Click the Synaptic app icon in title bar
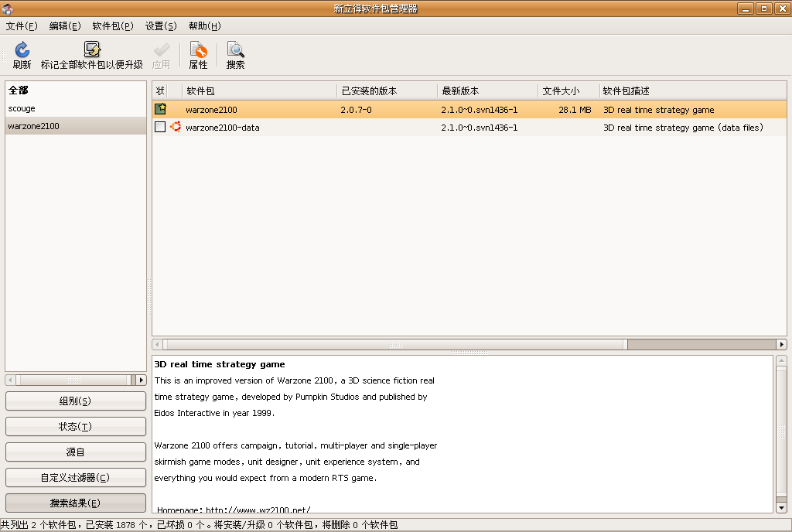This screenshot has width=792, height=532. pyautogui.click(x=8, y=9)
